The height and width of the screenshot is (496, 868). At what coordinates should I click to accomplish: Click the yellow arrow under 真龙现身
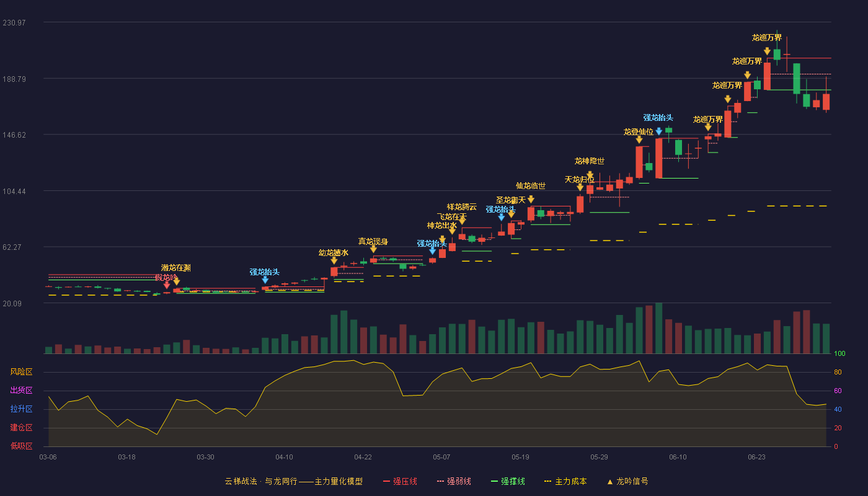coord(373,249)
